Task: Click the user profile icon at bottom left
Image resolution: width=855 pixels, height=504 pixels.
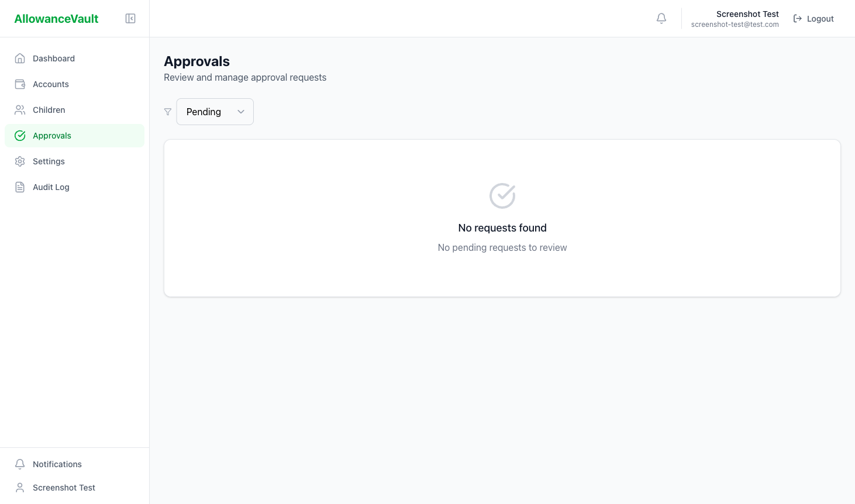Action: pos(20,487)
